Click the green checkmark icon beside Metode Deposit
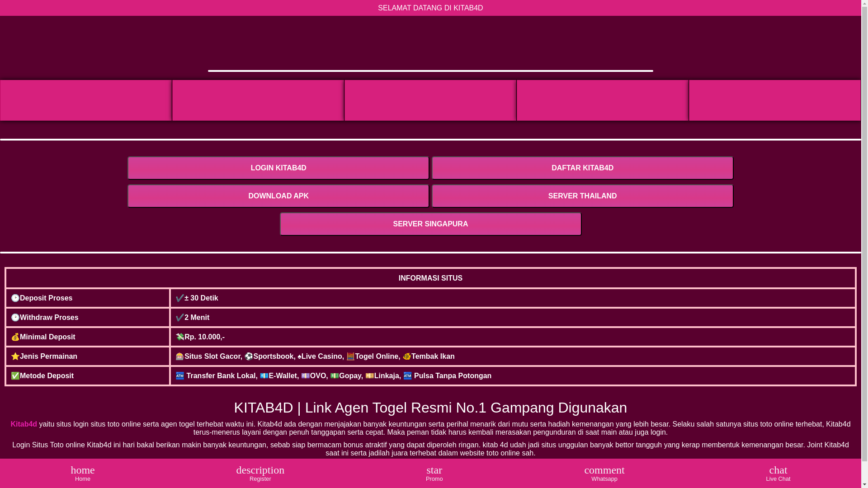This screenshot has width=868, height=488. [15, 376]
